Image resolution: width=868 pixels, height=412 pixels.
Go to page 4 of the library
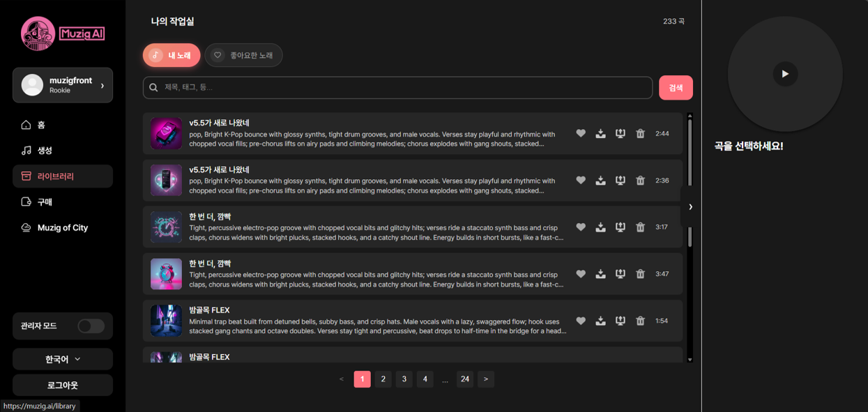pyautogui.click(x=425, y=379)
